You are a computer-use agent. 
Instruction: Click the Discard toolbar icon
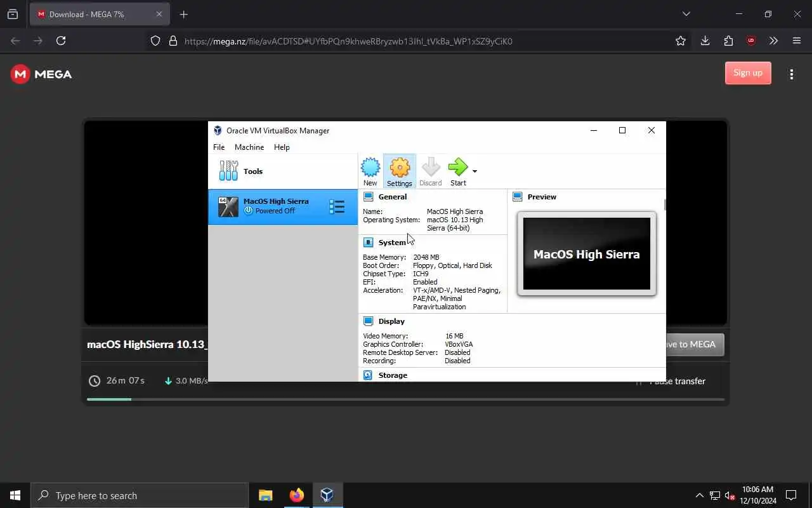(x=430, y=171)
